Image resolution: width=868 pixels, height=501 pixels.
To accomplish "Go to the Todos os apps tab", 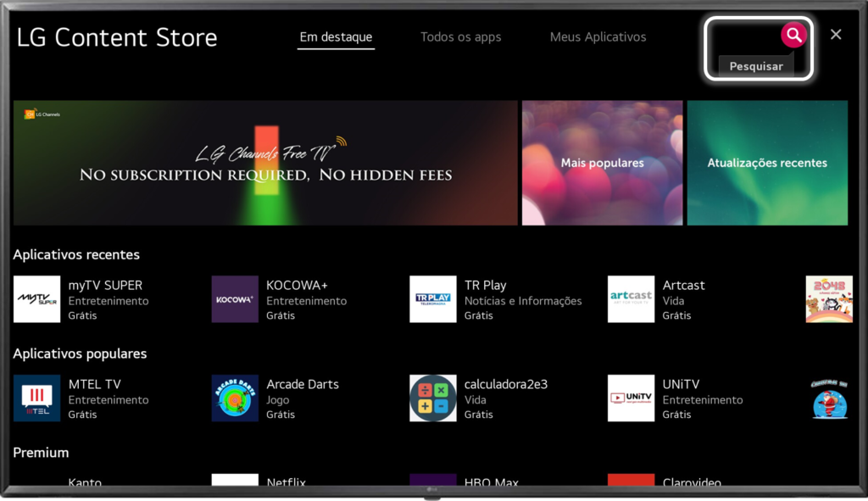I will point(460,37).
